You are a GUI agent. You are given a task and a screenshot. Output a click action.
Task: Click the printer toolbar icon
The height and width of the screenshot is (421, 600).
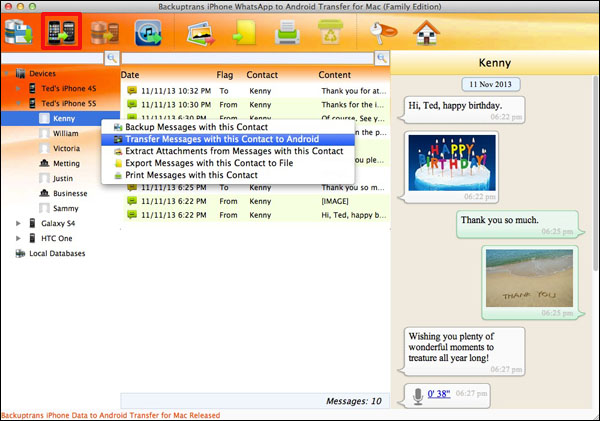click(x=287, y=33)
